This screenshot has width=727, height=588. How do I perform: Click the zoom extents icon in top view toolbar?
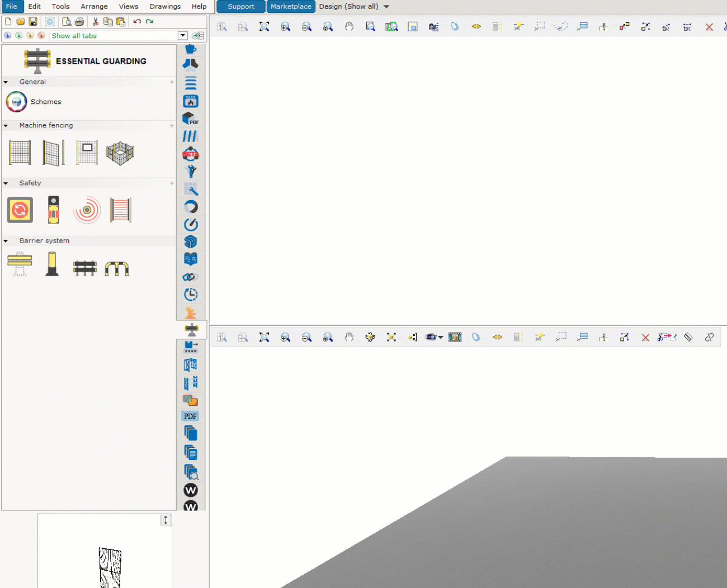pyautogui.click(x=264, y=26)
